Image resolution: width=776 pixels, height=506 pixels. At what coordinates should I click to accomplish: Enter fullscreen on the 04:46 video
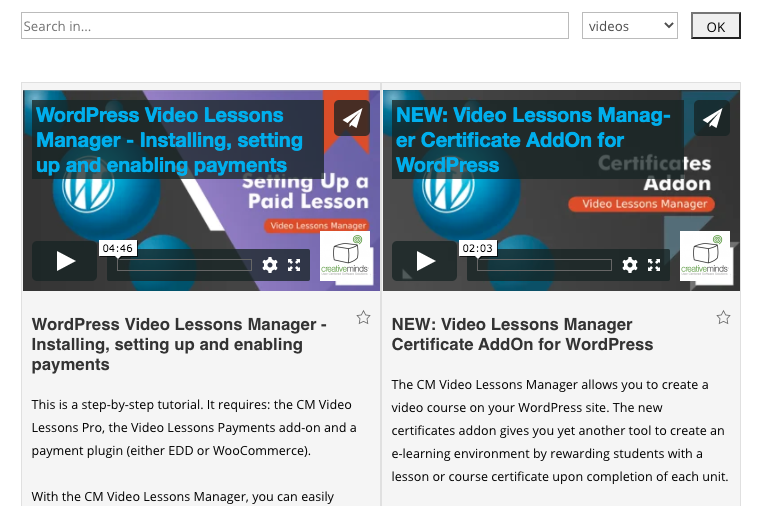pyautogui.click(x=294, y=265)
